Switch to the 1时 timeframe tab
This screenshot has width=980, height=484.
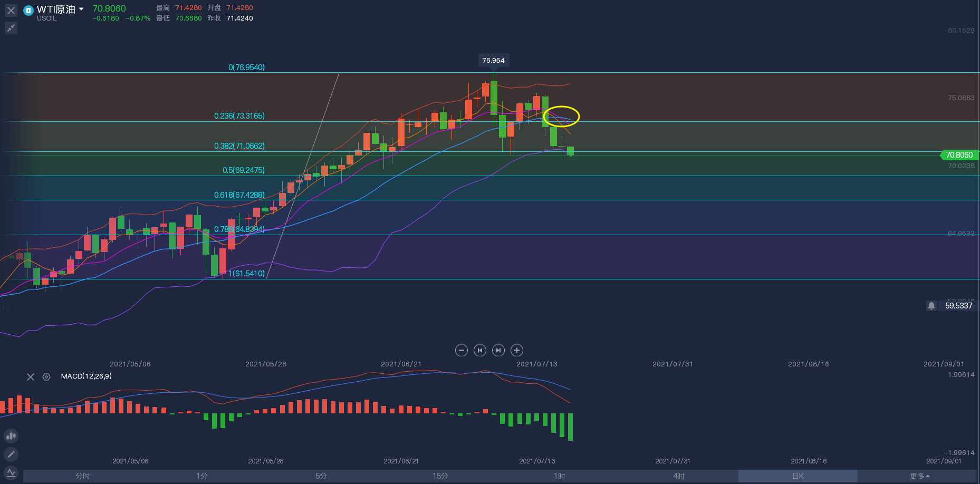pyautogui.click(x=560, y=476)
